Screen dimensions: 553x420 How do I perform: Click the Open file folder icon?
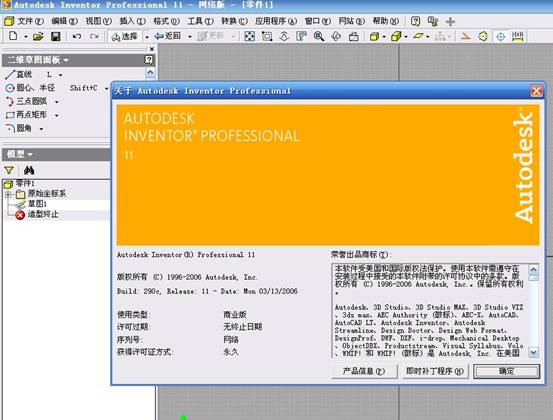tap(38, 36)
